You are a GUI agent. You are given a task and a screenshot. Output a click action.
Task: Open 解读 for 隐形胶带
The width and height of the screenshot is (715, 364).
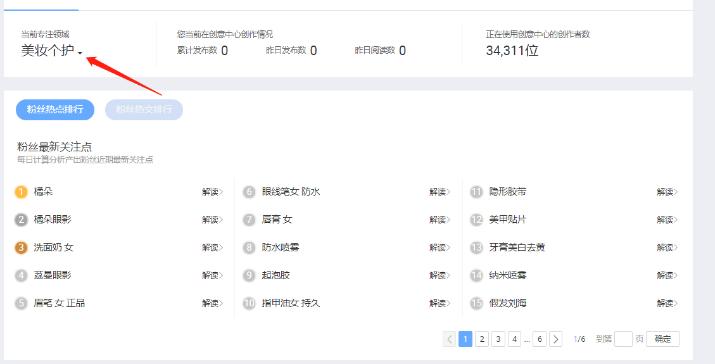point(667,192)
